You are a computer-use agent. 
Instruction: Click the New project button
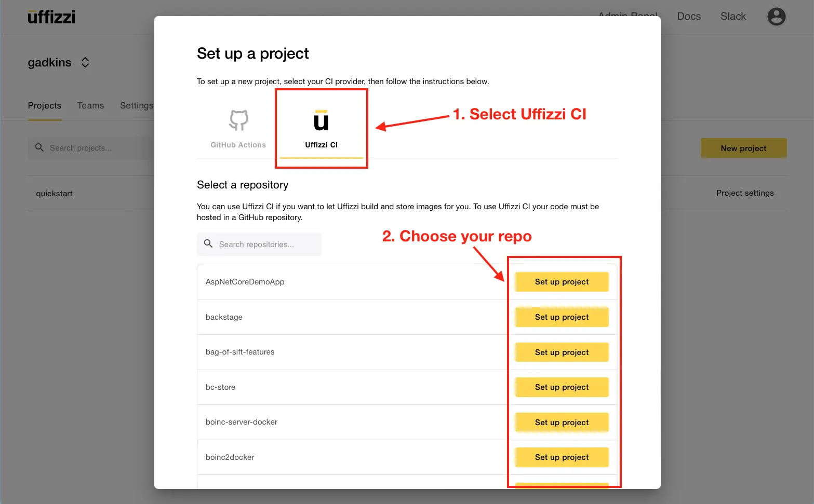pyautogui.click(x=743, y=148)
